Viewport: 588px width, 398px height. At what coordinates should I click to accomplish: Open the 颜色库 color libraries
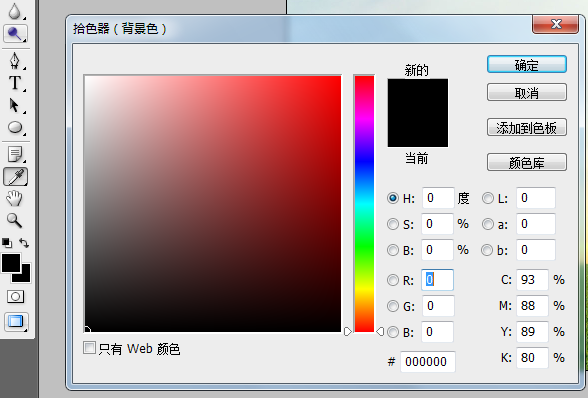(x=526, y=162)
